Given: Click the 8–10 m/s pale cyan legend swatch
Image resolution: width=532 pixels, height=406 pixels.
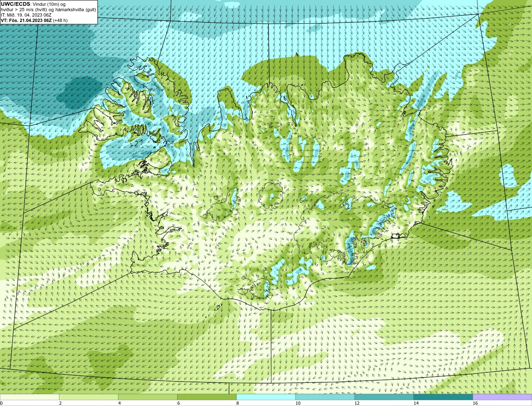Looking at the screenshot, I should tap(266, 397).
